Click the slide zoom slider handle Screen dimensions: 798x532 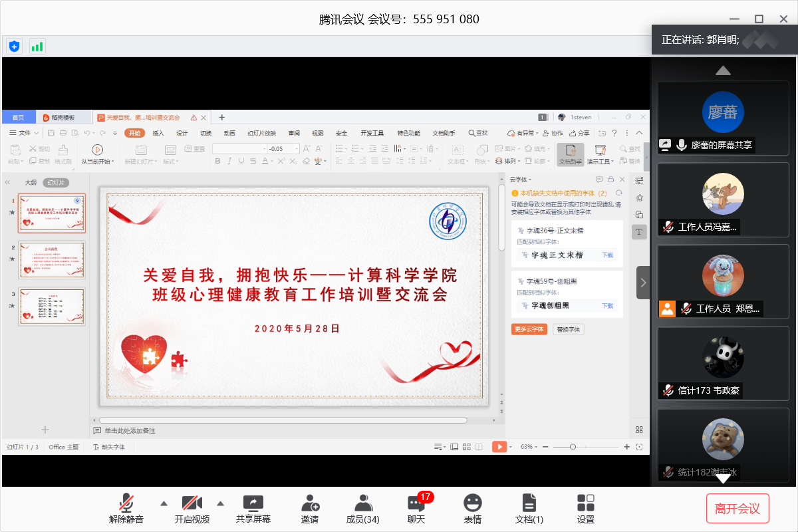tap(573, 447)
